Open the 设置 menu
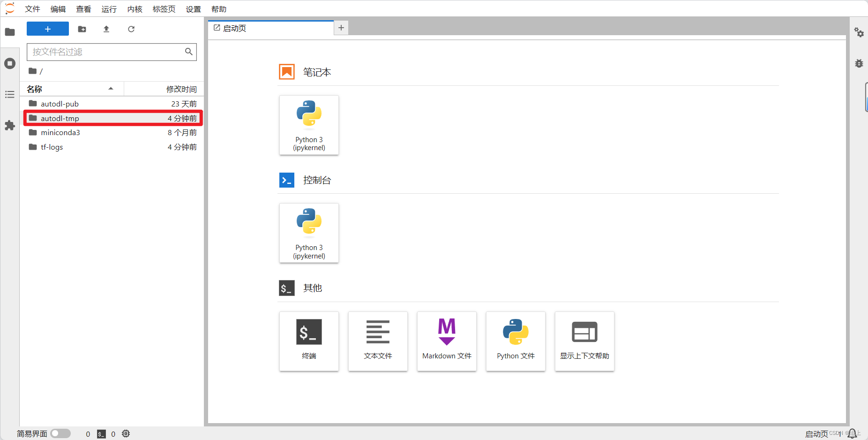Viewport: 868px width, 440px height. tap(193, 9)
